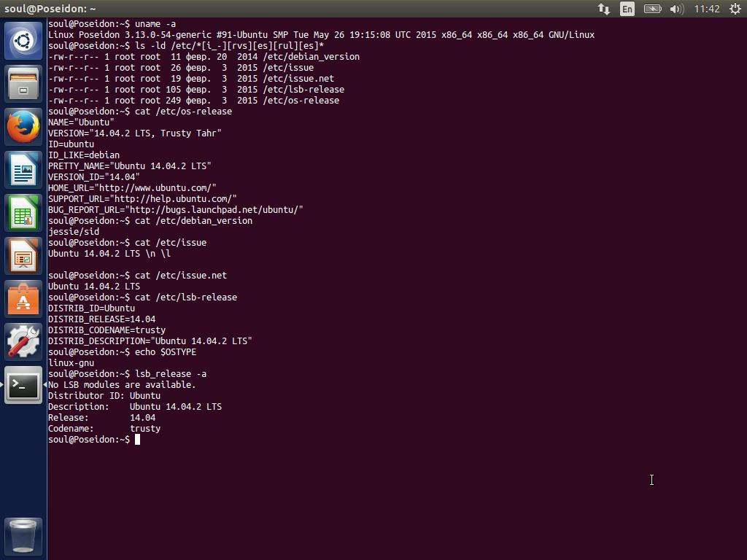Click the DISTRIB_CODENAME=trusty line
Viewport: 747px width, 560px height.
(x=107, y=330)
